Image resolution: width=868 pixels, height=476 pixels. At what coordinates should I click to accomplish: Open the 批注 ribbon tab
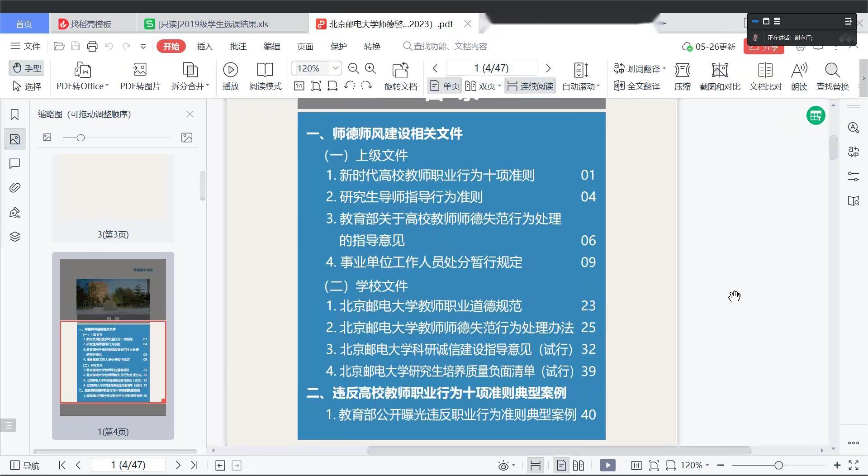click(238, 46)
